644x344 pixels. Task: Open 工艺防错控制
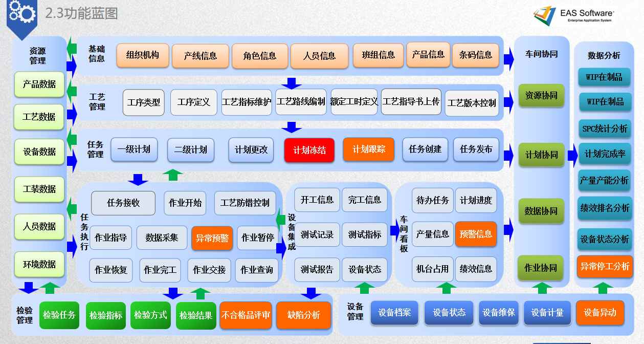pos(245,203)
